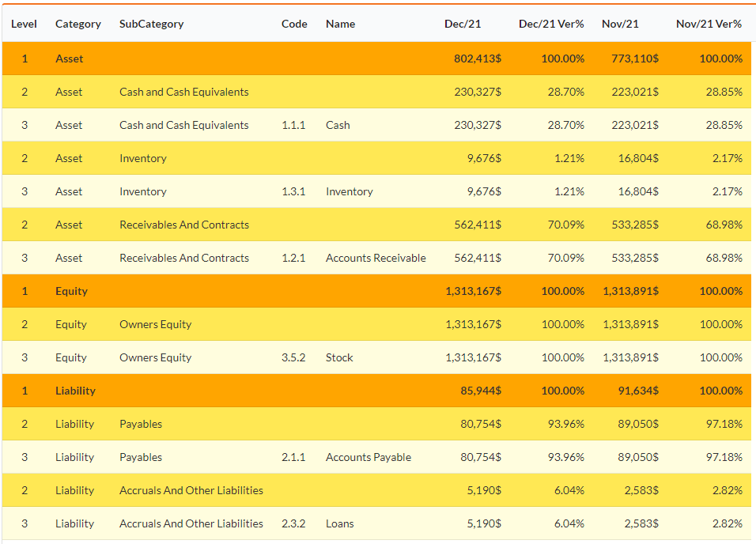Select the level 1 Liability total row label

pyautogui.click(x=75, y=391)
